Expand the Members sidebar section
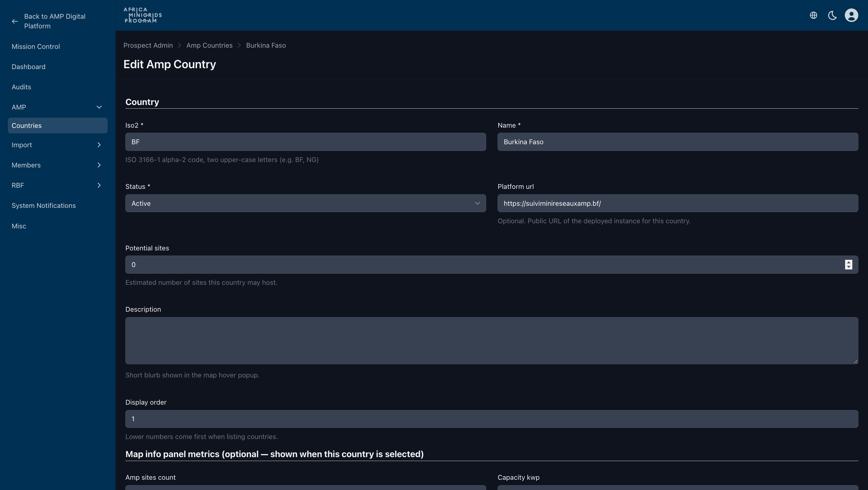This screenshot has width=868, height=490. [99, 165]
